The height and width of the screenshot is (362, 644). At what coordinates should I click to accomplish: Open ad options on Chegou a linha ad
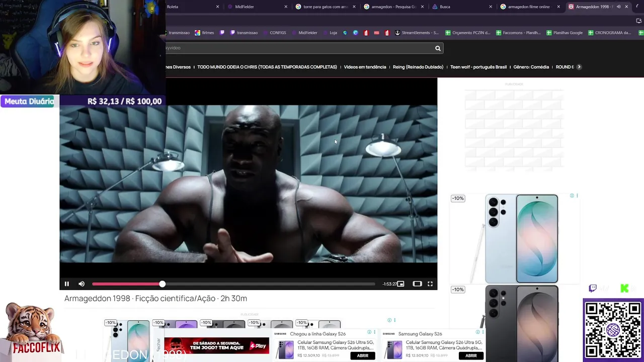coord(374,332)
